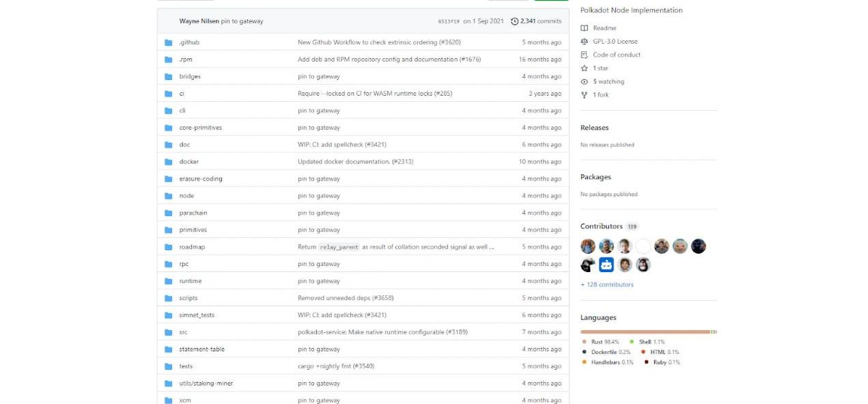Open commit 'polkadot-service: Make native runtime configurable'
The image size is (868, 404).
(x=382, y=332)
